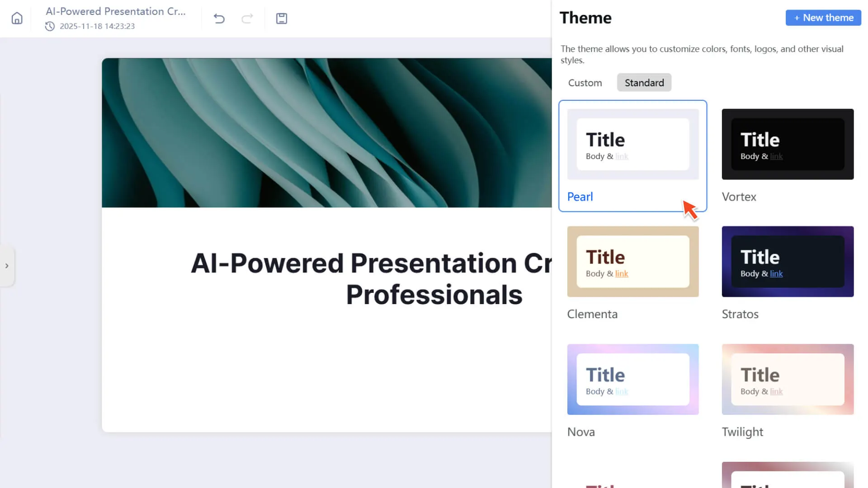
Task: Select the Pearl theme
Action: [633, 156]
